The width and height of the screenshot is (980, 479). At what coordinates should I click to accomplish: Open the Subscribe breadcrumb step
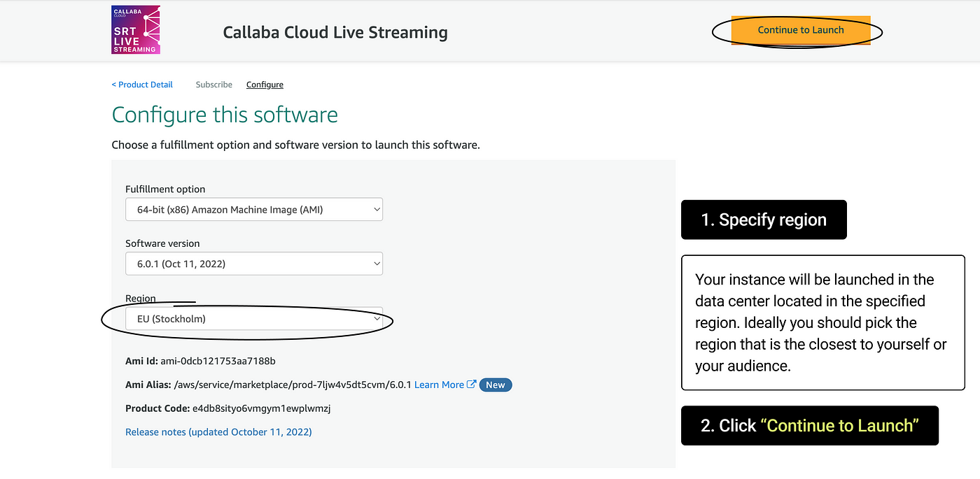214,85
